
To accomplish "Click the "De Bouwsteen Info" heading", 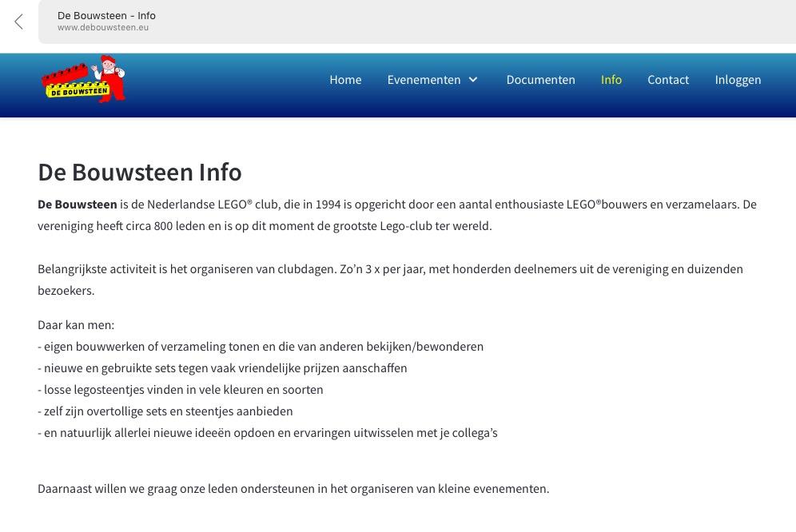I will coord(140,172).
